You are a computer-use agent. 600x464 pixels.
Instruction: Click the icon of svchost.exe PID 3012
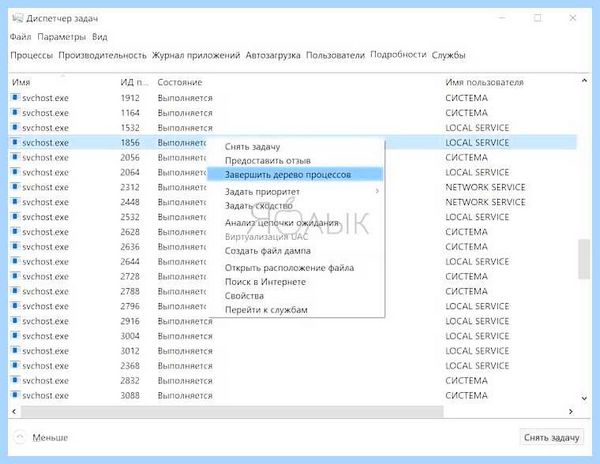coord(15,350)
